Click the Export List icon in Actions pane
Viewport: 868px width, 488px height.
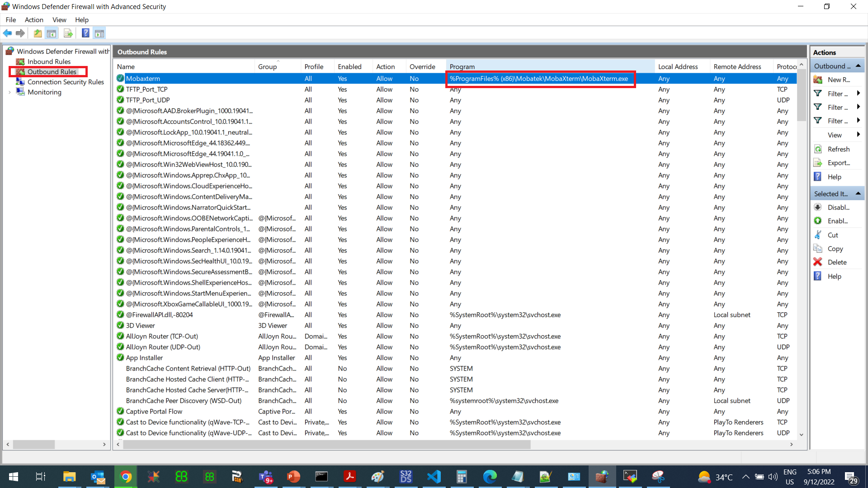pyautogui.click(x=818, y=163)
